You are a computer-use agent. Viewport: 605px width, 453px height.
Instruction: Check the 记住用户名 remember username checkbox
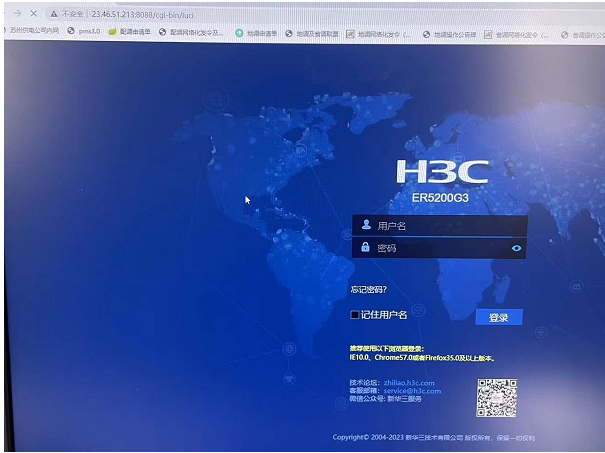click(x=354, y=315)
